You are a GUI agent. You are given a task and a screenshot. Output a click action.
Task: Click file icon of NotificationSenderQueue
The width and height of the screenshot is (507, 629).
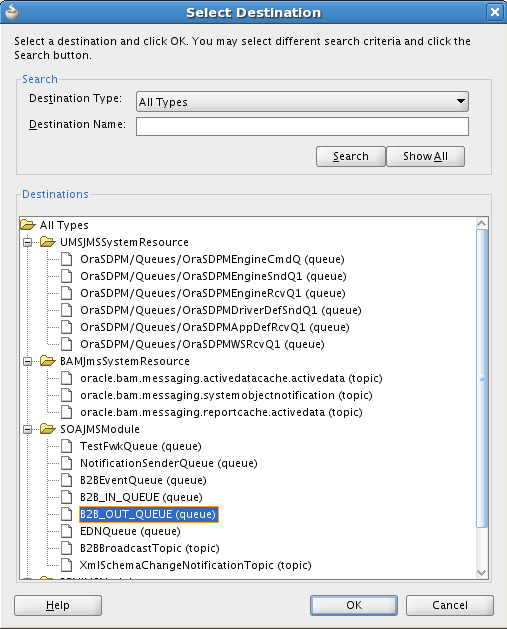point(67,463)
